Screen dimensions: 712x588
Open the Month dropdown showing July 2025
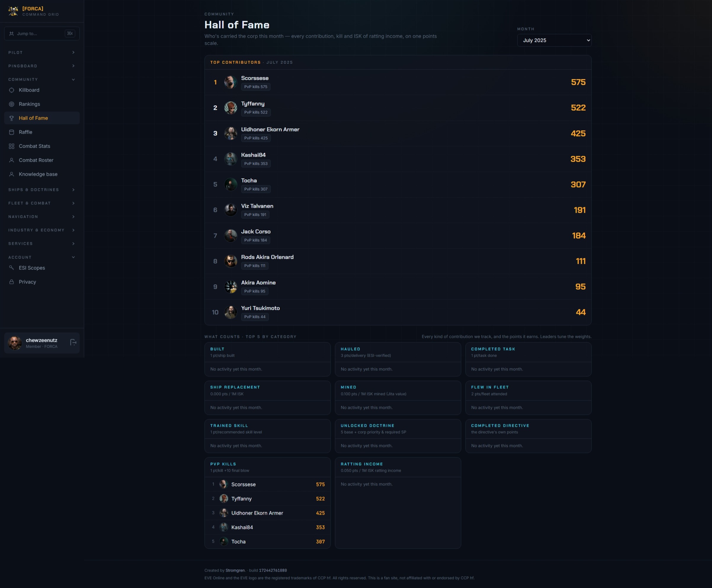click(554, 40)
